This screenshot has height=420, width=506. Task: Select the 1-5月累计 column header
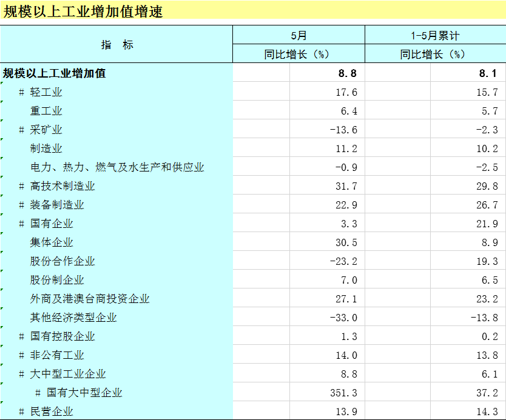point(434,36)
